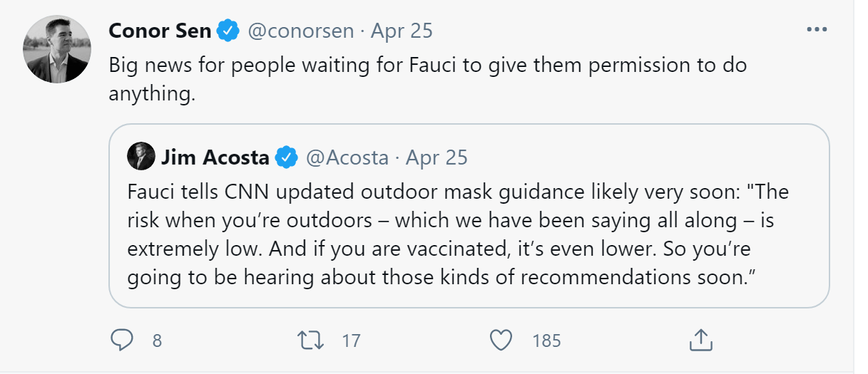
Task: Open the three-dot more options menu
Action: 816,30
